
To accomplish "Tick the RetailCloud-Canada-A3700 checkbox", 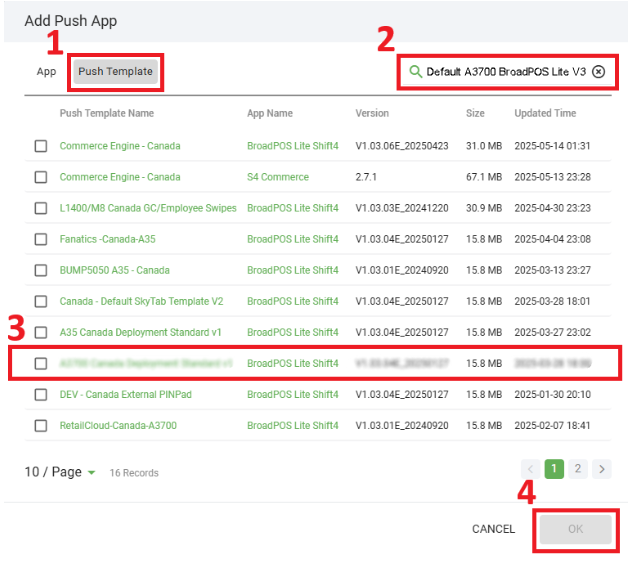I will (x=41, y=425).
